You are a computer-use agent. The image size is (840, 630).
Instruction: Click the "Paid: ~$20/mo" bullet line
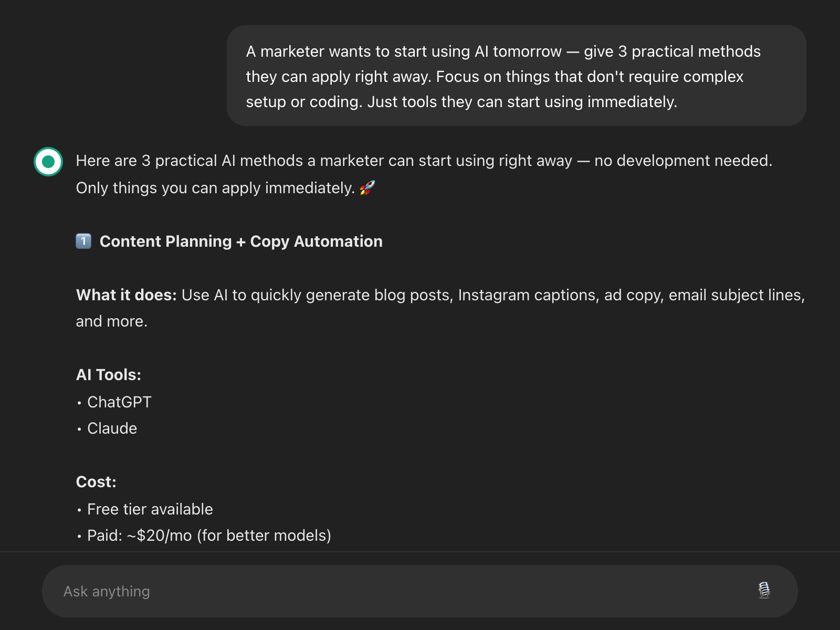pos(209,535)
